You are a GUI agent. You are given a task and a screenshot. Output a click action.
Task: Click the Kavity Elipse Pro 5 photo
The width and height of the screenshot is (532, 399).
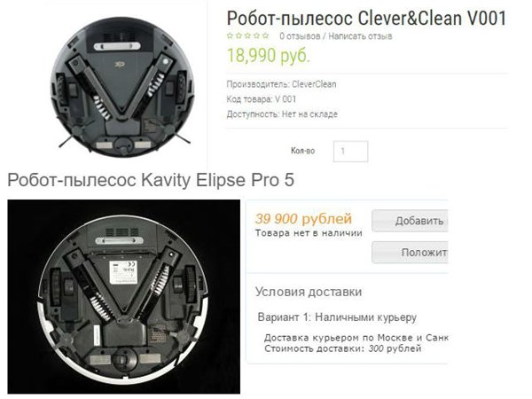(124, 296)
